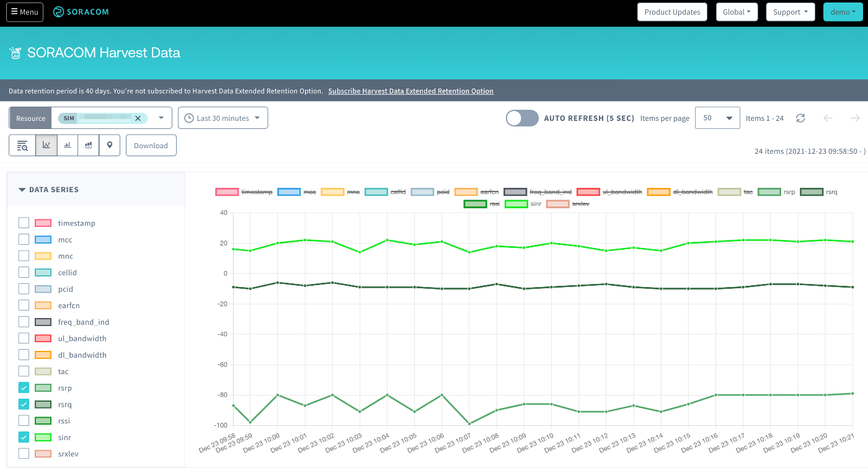Screen dimensions: 868x473
Task: Click the last sinr data point at 10:21
Action: pos(852,241)
